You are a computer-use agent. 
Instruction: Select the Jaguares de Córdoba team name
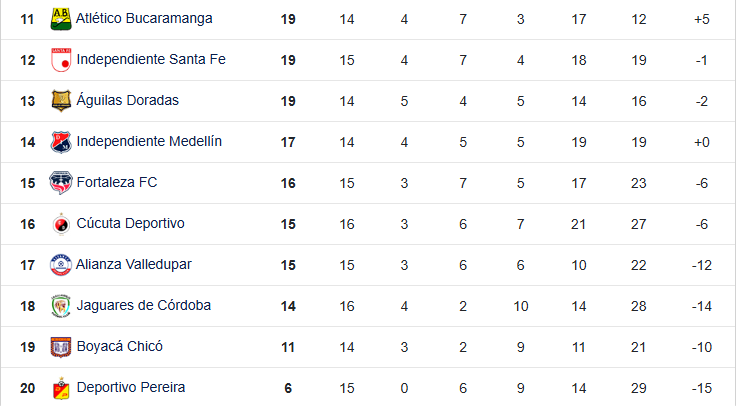coord(144,306)
